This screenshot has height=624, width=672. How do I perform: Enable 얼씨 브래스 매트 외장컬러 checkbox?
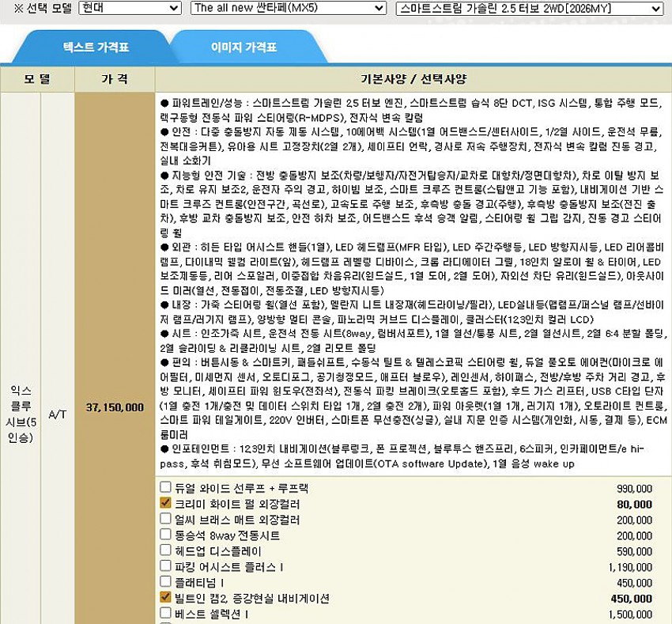pos(165,519)
